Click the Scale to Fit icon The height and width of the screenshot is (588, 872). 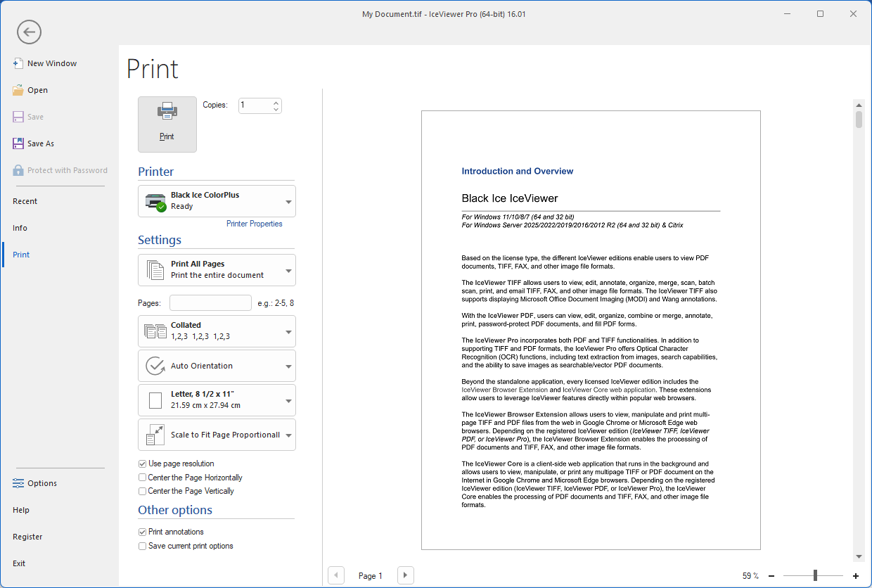(x=155, y=435)
